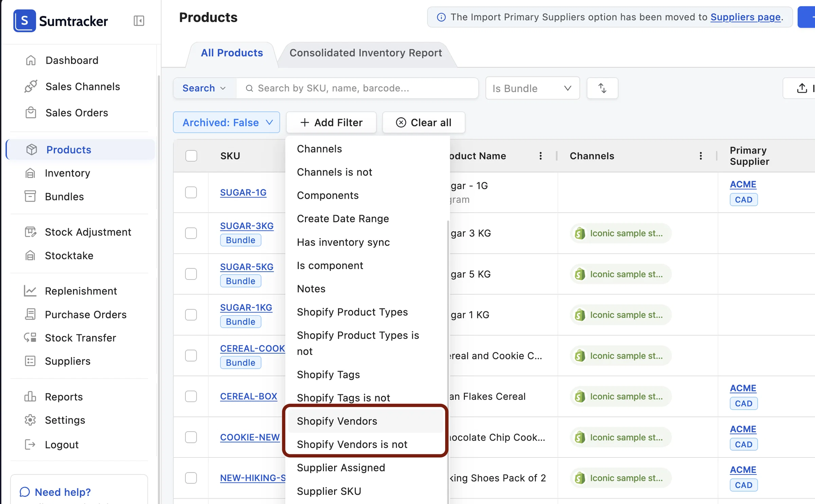Expand the Archived: False filter
Screen dimensions: 815x504
coord(227,122)
